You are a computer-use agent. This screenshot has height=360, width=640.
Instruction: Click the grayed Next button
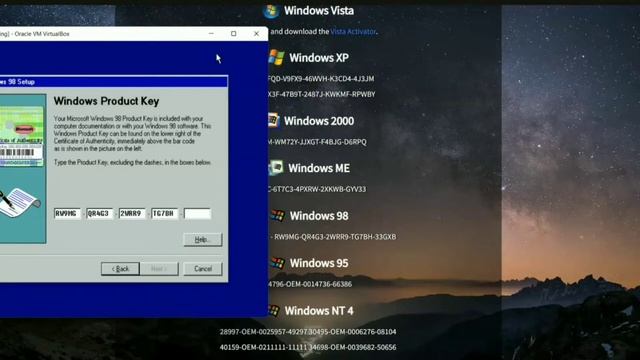point(159,269)
